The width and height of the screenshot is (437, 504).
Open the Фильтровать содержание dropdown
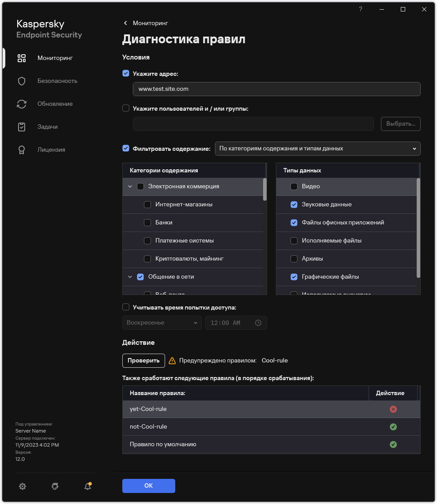point(317,149)
